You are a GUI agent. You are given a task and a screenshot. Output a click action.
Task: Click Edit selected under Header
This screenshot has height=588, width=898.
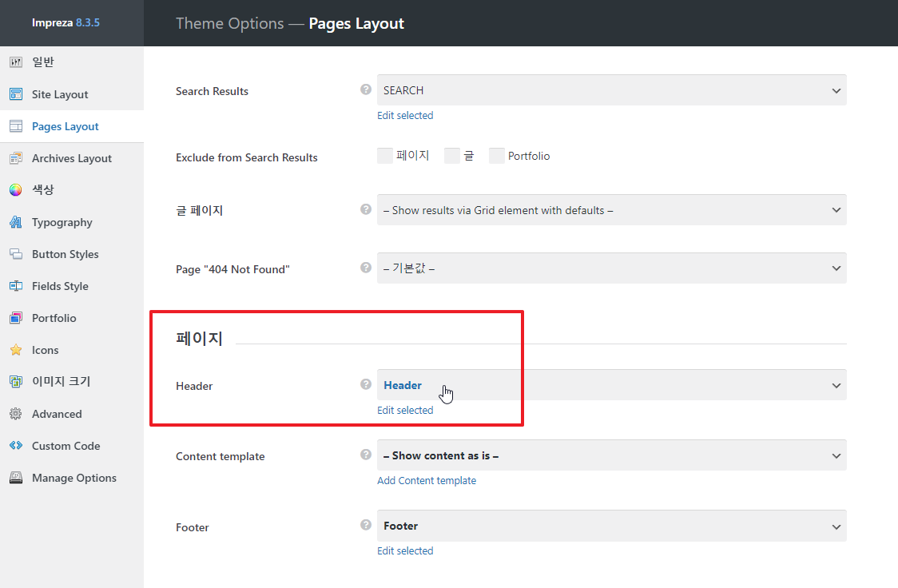tap(405, 411)
